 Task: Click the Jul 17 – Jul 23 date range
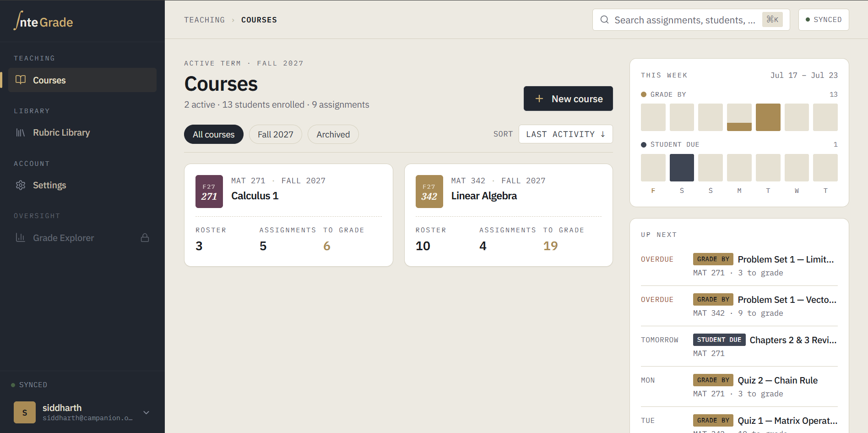point(804,75)
